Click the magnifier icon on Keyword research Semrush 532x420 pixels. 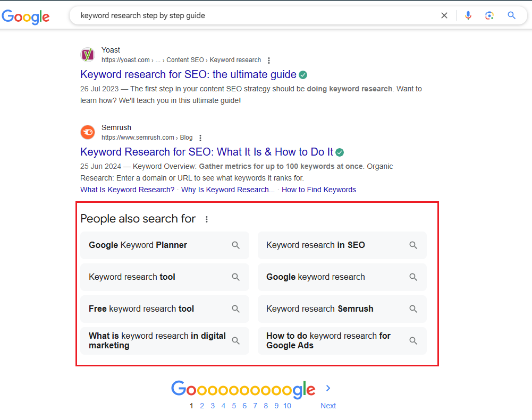point(413,309)
